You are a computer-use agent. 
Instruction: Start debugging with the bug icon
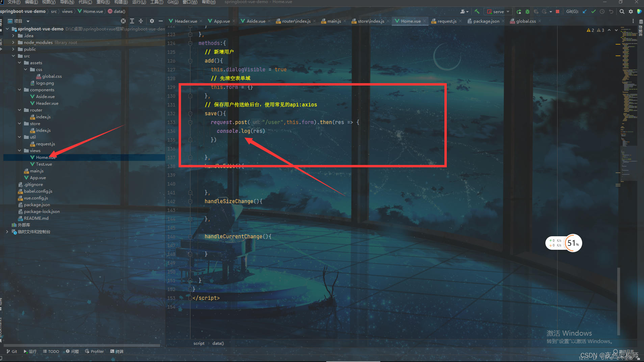(x=527, y=11)
